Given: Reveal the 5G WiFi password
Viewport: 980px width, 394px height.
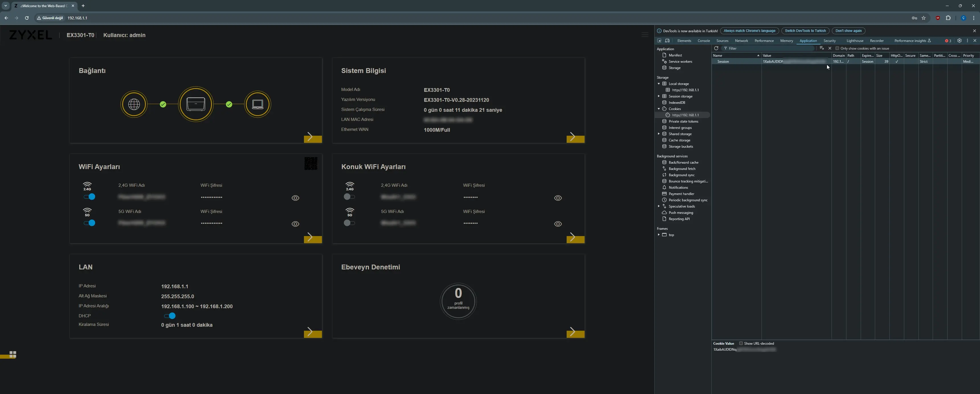Looking at the screenshot, I should [x=295, y=224].
